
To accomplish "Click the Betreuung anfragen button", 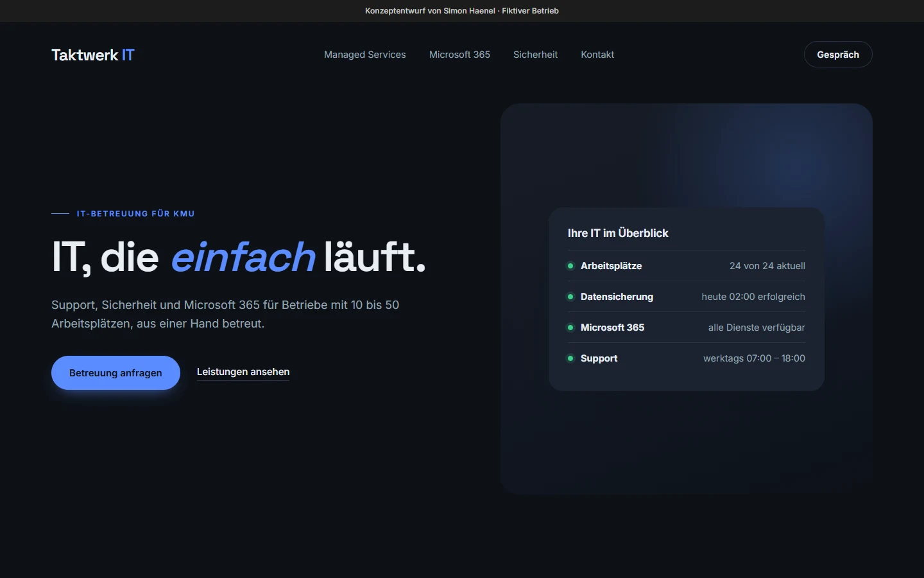I will pos(116,372).
